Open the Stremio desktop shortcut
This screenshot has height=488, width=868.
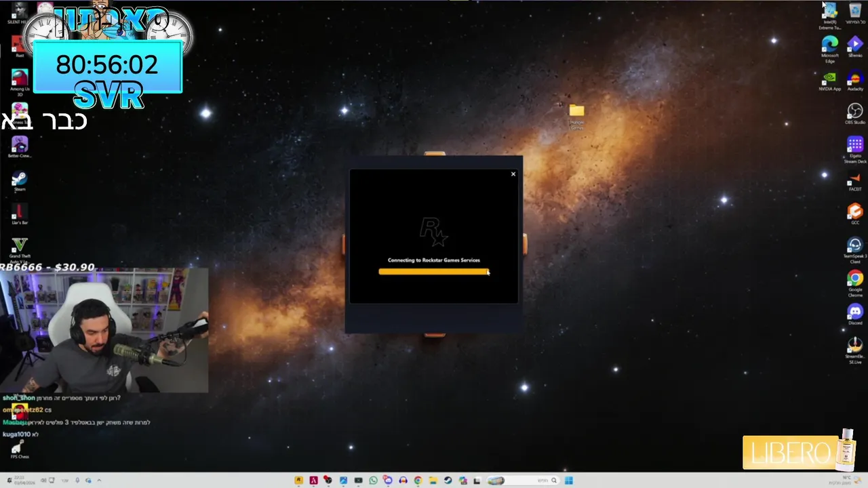(x=855, y=46)
